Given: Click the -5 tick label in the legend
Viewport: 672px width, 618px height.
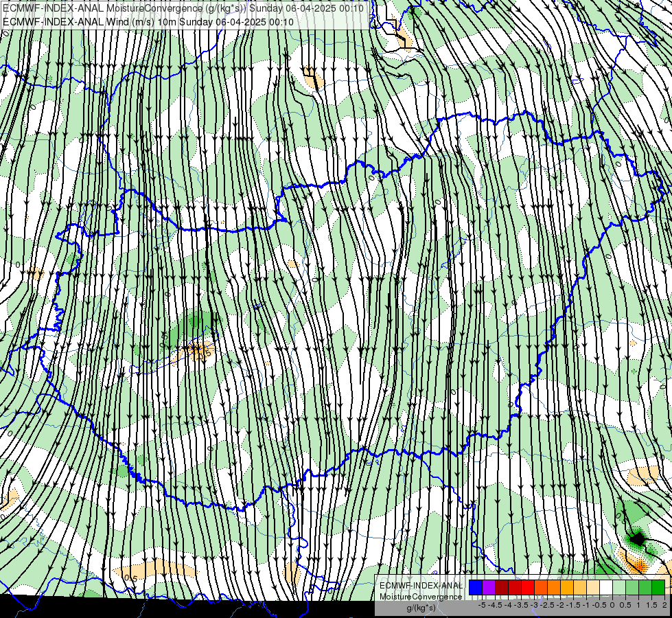Looking at the screenshot, I should 482,605.
